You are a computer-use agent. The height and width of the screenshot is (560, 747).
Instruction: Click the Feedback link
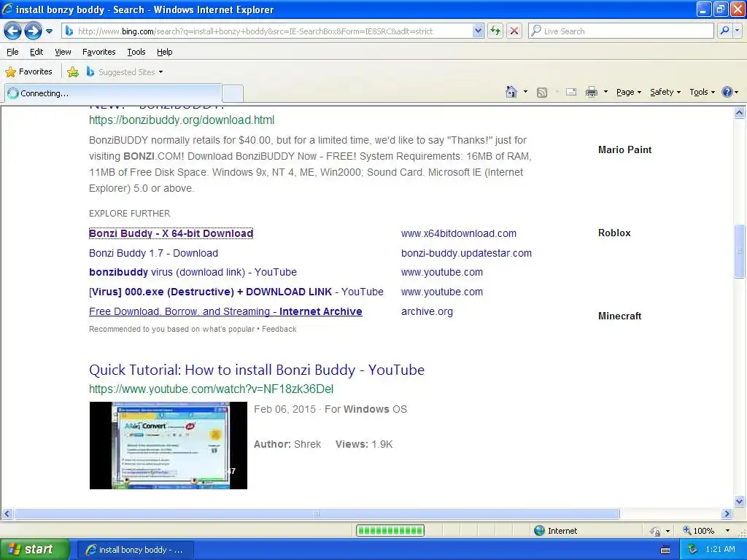[x=279, y=329]
